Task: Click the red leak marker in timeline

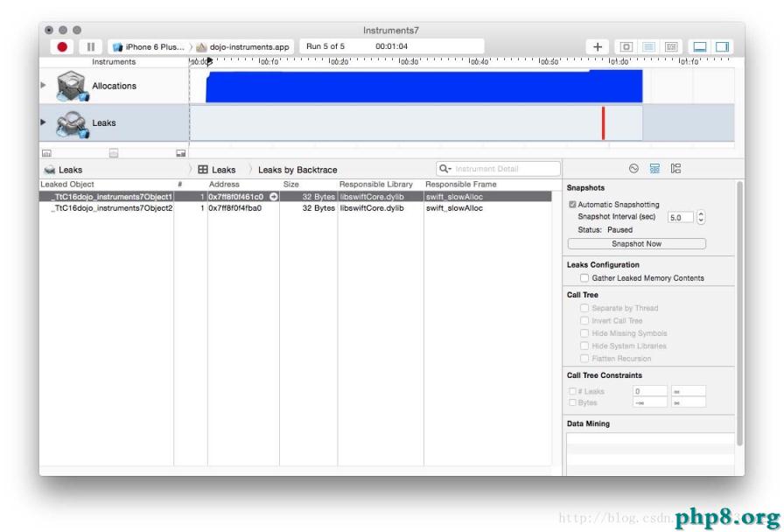Action: [604, 122]
